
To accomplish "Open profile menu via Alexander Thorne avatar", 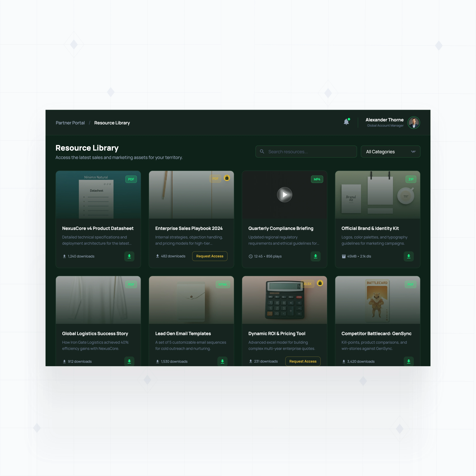I will 414,122.
